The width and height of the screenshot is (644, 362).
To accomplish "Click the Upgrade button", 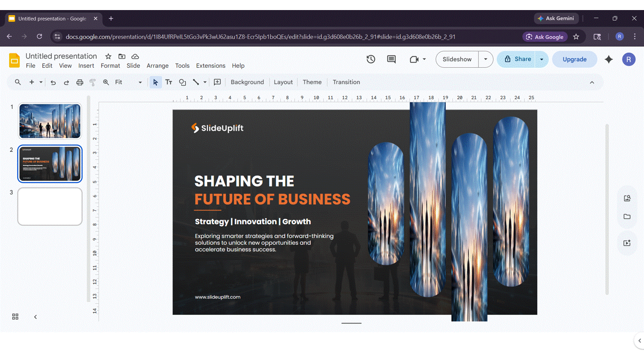I will click(x=575, y=59).
